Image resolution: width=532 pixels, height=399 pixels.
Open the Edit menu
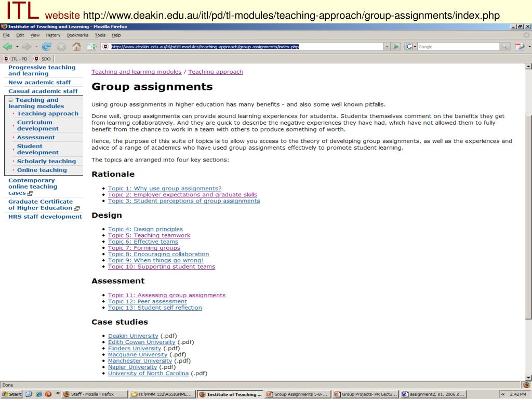tap(20, 35)
